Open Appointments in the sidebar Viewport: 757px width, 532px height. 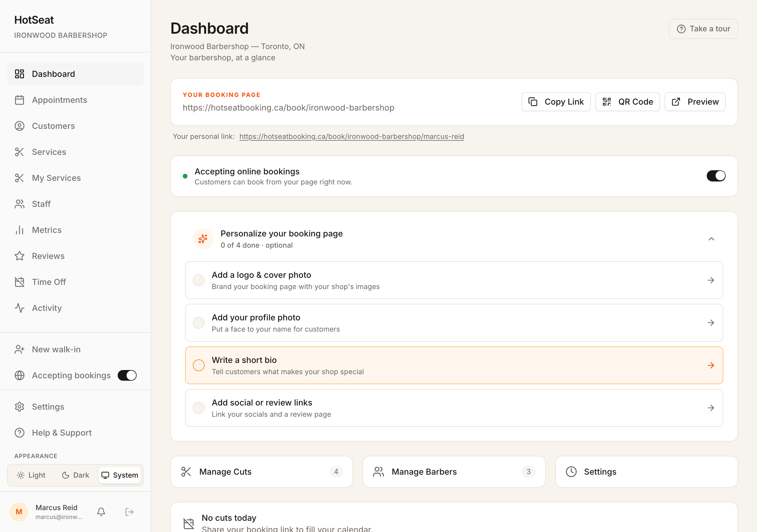coord(75,100)
